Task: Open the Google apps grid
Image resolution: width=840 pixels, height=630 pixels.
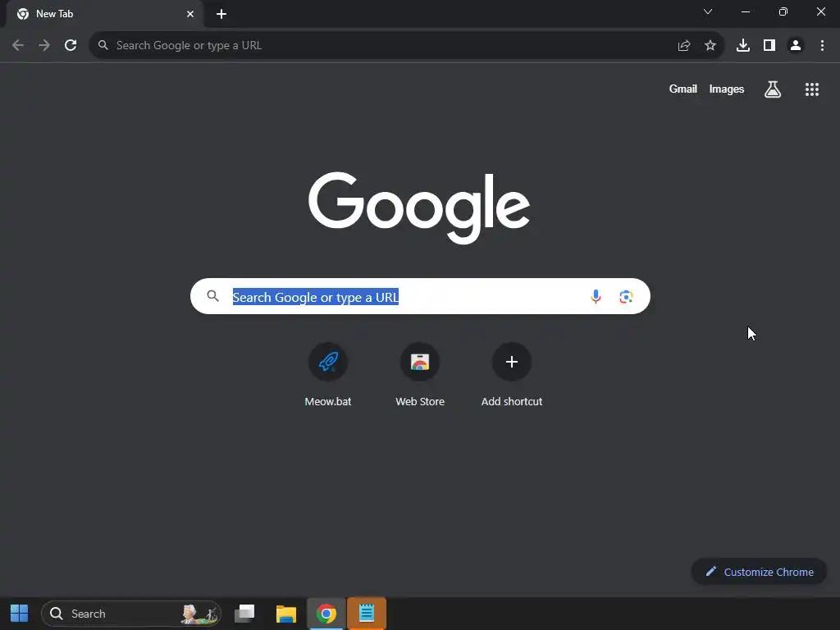Action: coord(812,89)
